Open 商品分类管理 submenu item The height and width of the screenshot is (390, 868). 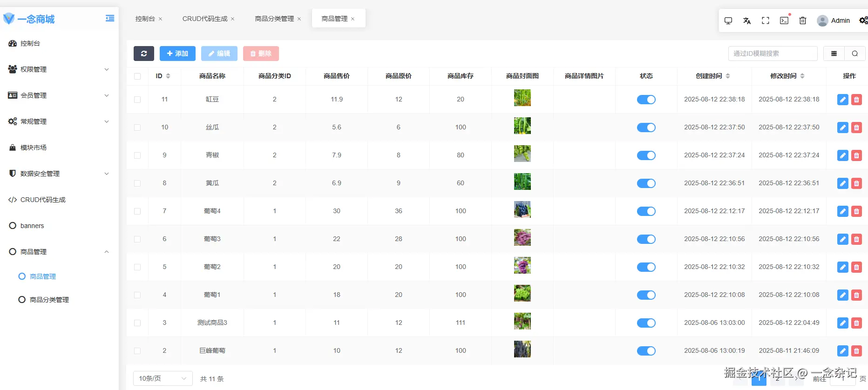(x=59, y=300)
